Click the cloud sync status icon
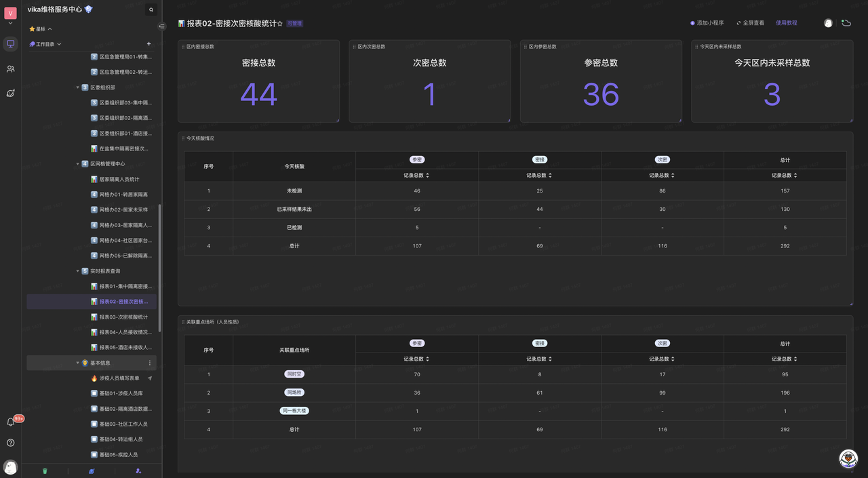The width and height of the screenshot is (868, 478). click(x=846, y=23)
